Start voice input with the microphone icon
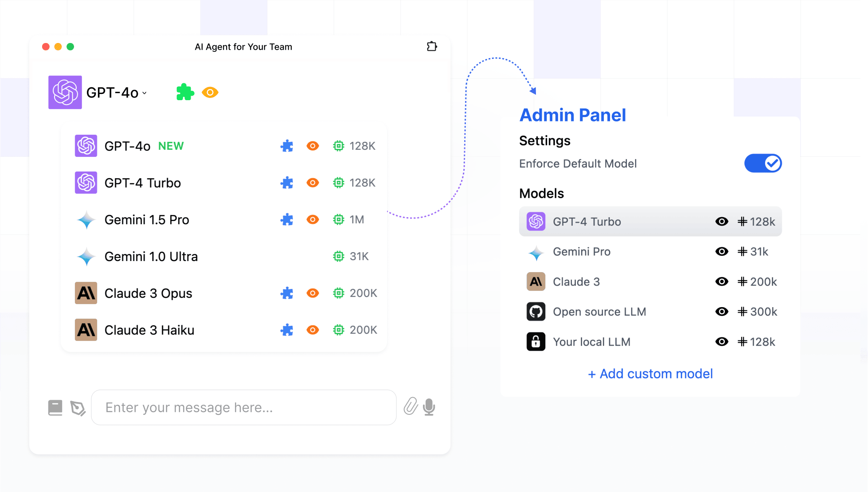 [x=429, y=407]
